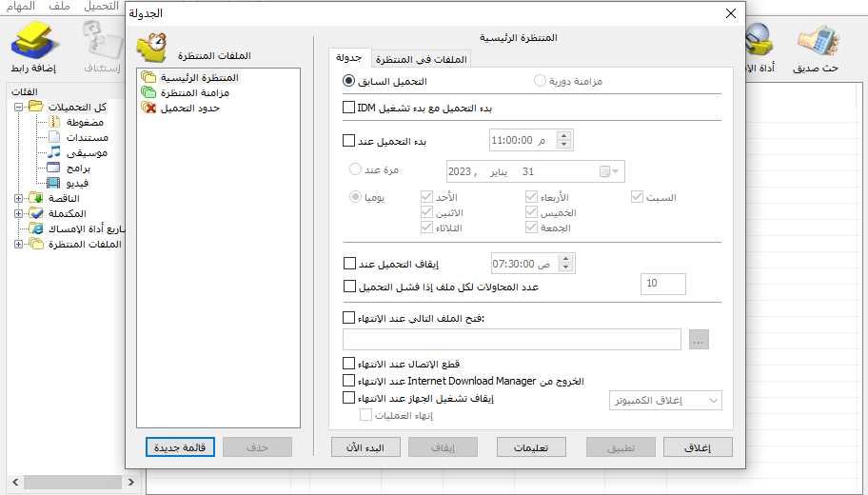Screen dimensions: 868x495
Task: Expand the Finished tree node
Action: (18, 213)
